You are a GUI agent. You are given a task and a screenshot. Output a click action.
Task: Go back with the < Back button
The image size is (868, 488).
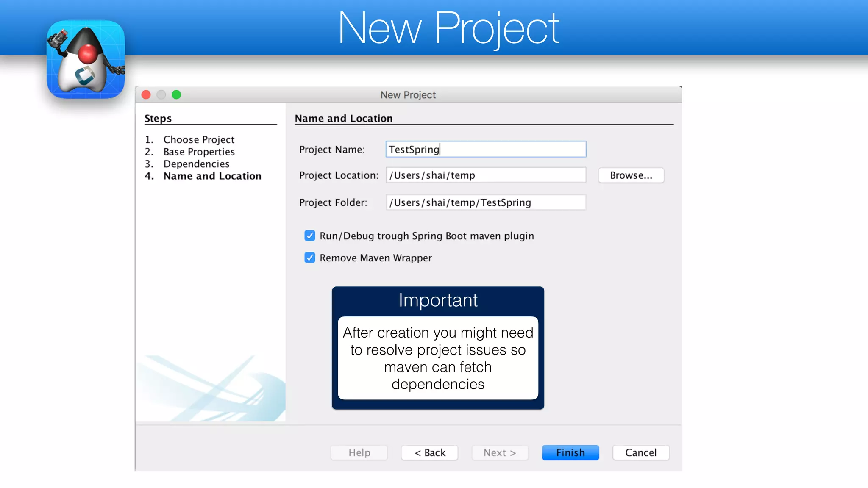[429, 453]
